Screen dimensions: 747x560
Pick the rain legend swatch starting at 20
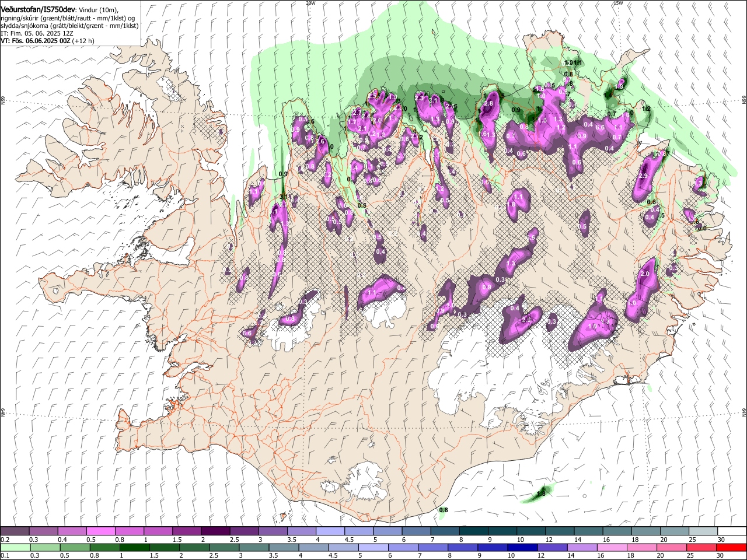point(672,547)
